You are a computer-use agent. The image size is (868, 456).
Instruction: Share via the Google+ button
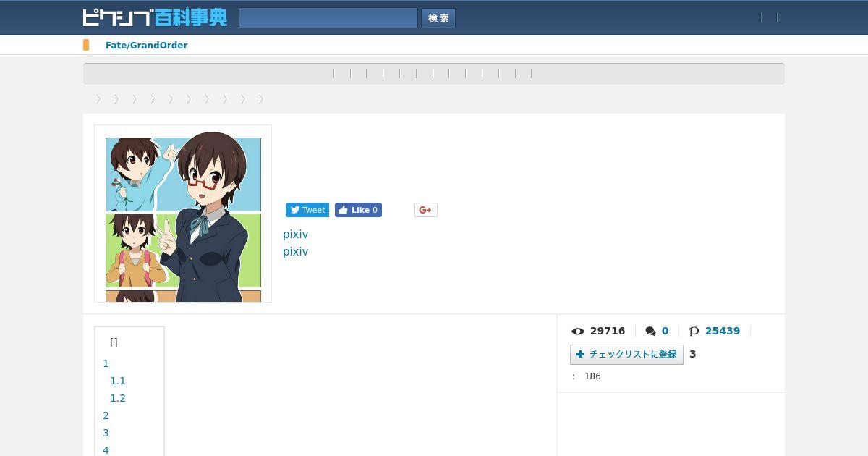426,210
